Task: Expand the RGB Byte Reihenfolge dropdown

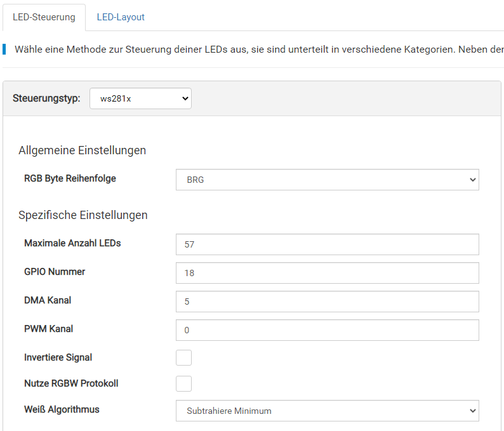Action: point(327,180)
